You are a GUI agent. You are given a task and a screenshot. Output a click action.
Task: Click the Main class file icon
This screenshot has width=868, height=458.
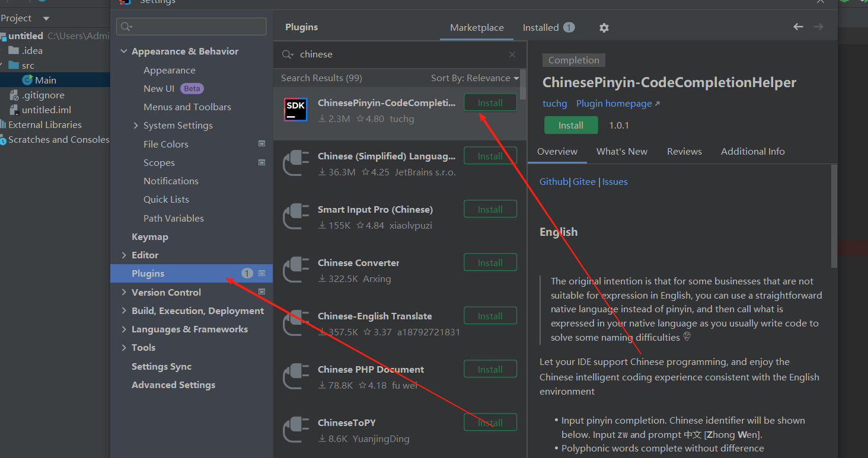click(27, 80)
